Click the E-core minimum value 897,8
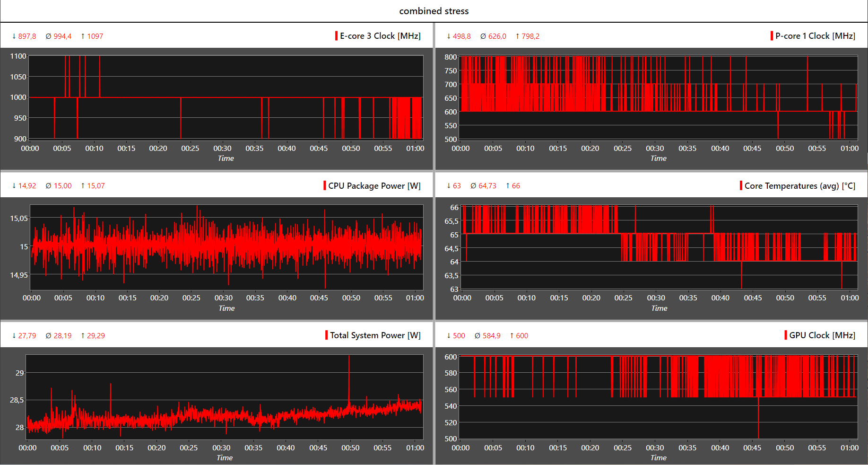The height and width of the screenshot is (465, 868). (x=27, y=36)
